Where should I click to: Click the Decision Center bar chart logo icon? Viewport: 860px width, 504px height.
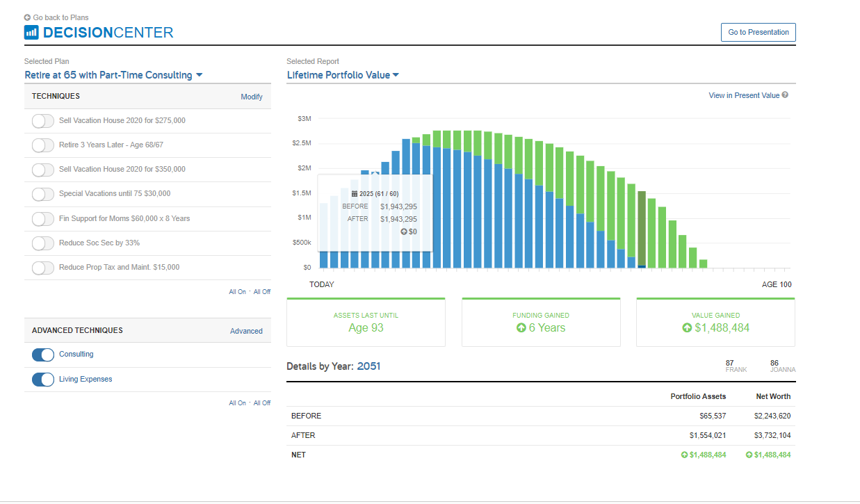point(31,32)
